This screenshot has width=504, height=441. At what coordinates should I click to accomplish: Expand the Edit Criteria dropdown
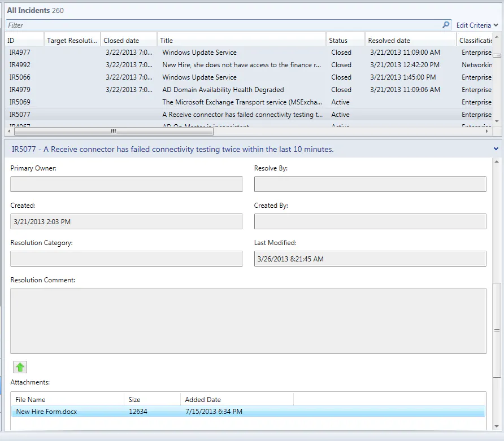pyautogui.click(x=477, y=25)
